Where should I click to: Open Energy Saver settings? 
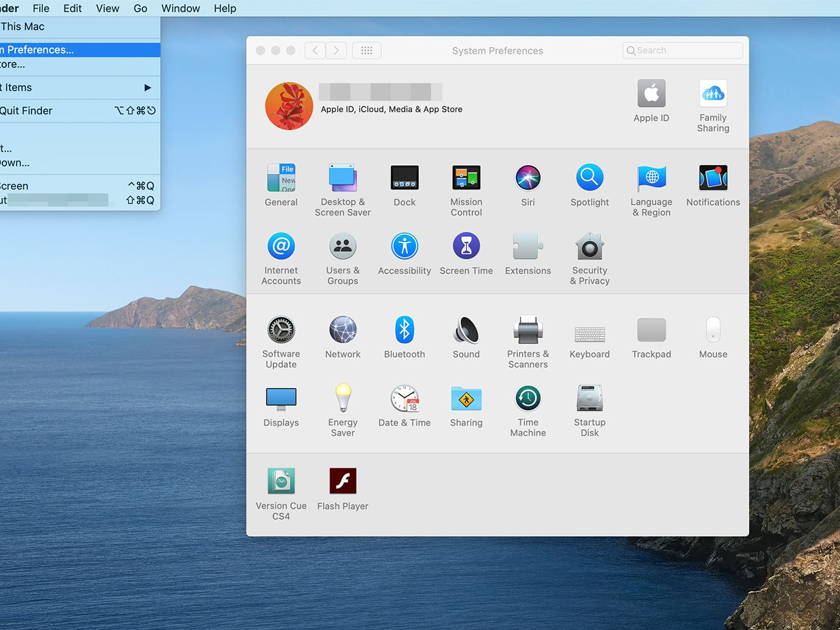coord(342,399)
